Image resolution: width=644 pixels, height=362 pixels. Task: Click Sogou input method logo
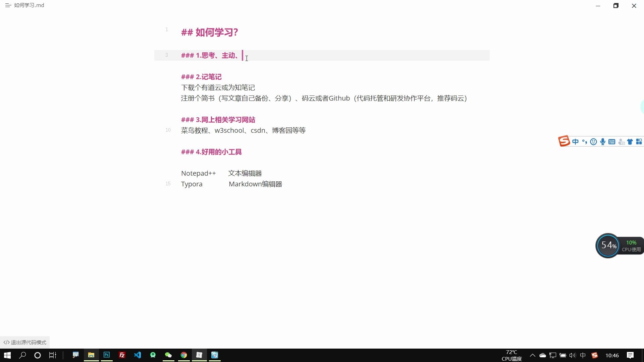click(x=564, y=141)
